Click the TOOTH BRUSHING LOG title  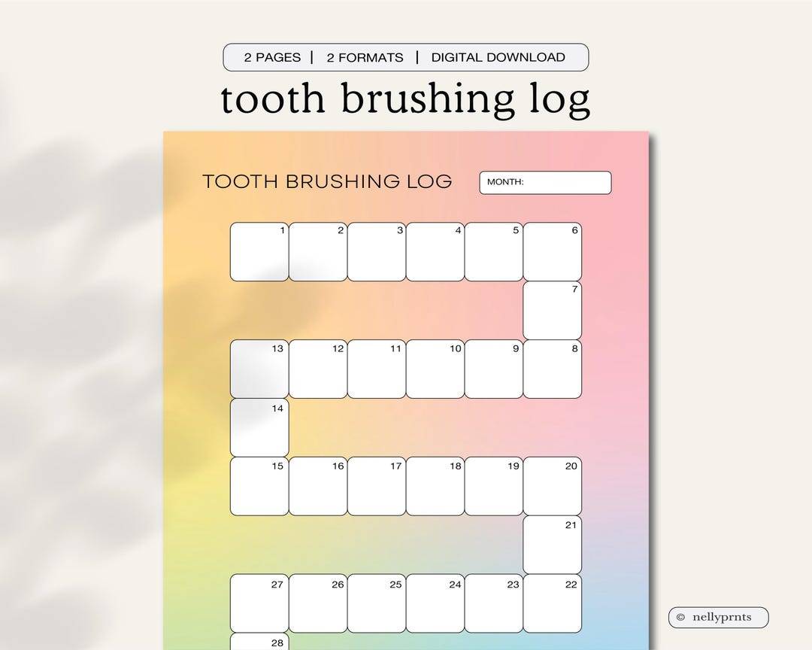coord(326,181)
